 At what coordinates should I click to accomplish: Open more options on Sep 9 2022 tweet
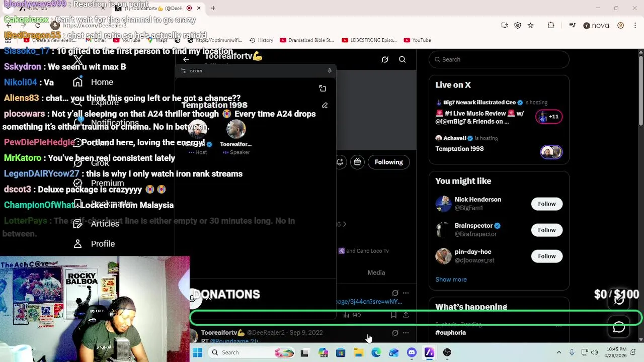coord(406,333)
